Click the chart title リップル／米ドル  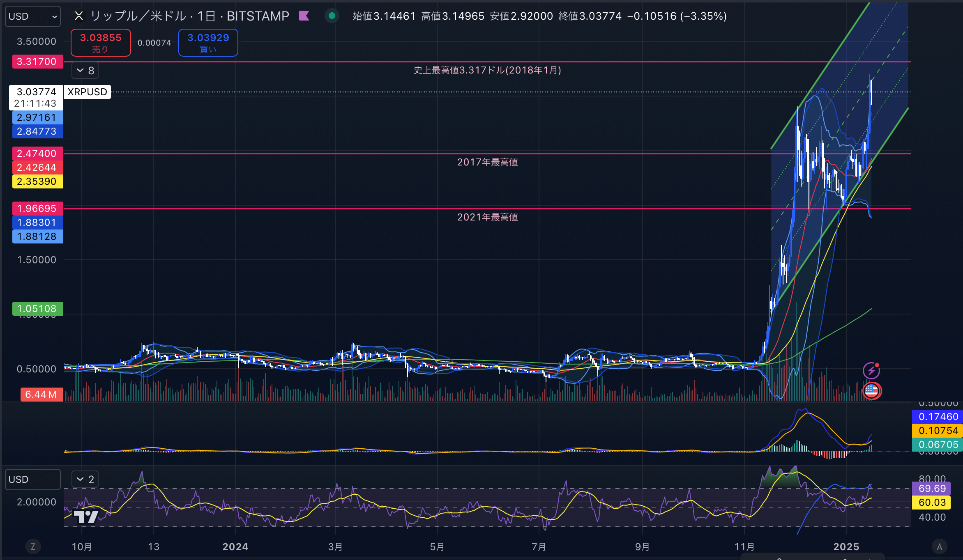(x=138, y=16)
